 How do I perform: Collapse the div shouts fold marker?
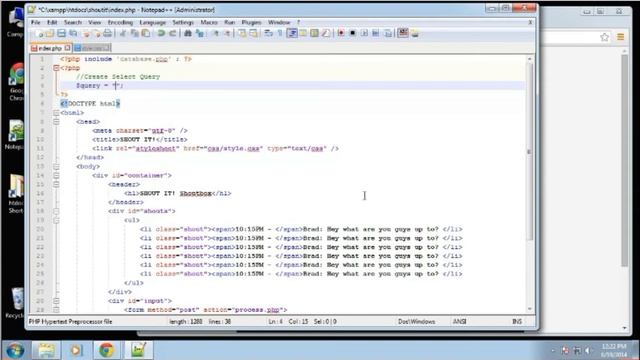click(x=56, y=211)
